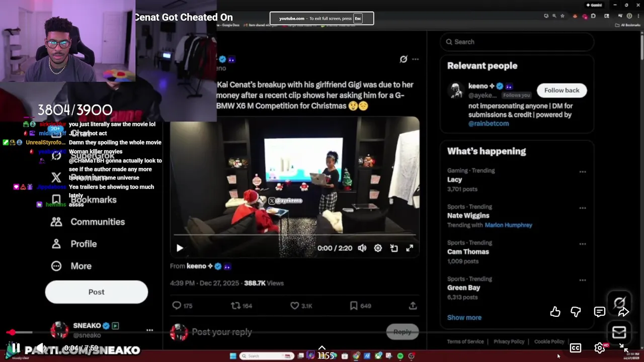The height and width of the screenshot is (362, 644).
Task: Open more options for Green Bay trend
Action: 583,280
